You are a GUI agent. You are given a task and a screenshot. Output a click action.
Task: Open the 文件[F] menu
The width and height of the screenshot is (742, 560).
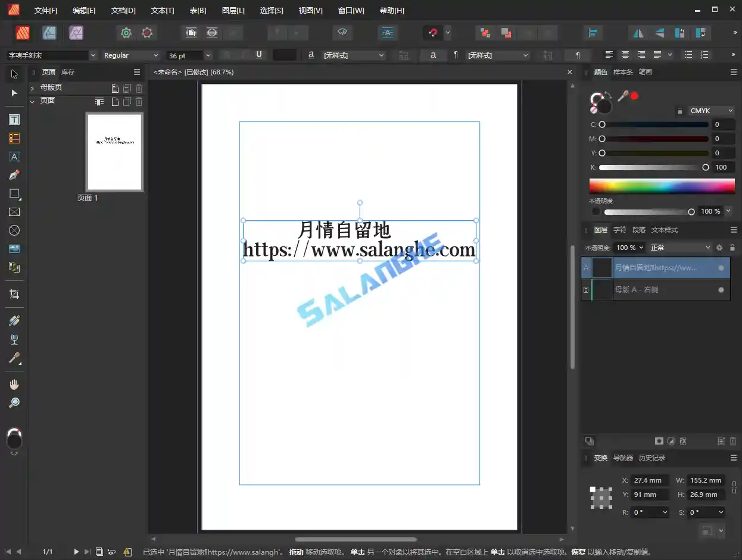[46, 10]
